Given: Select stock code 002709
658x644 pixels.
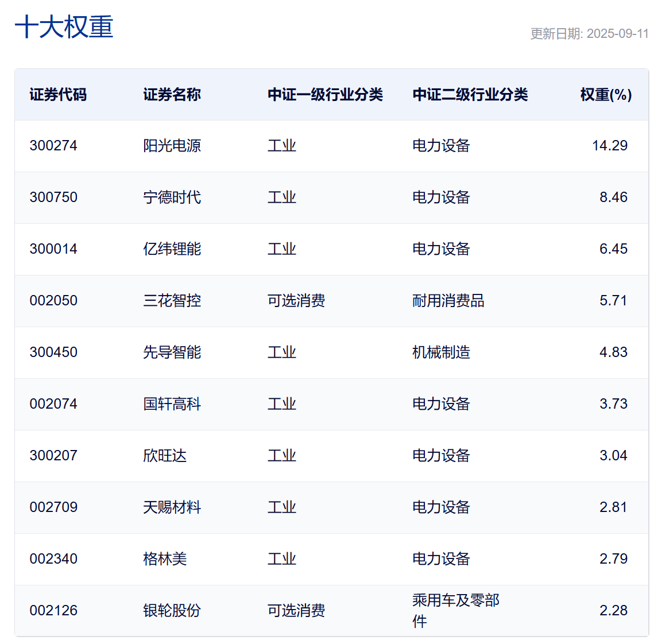Looking at the screenshot, I should tap(53, 507).
